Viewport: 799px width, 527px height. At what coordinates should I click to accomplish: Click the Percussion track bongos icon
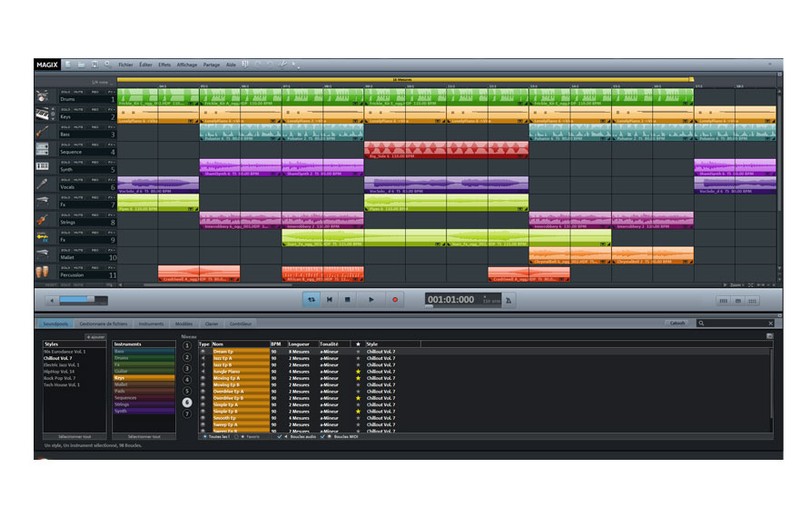[x=43, y=272]
